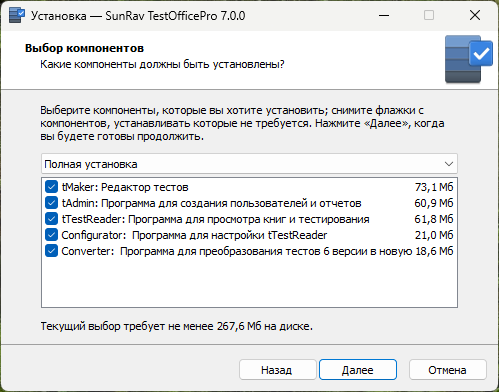Screen dimensions: 499x392
Task: Uncheck the tAdmin component checkbox
Action: pyautogui.click(x=51, y=203)
